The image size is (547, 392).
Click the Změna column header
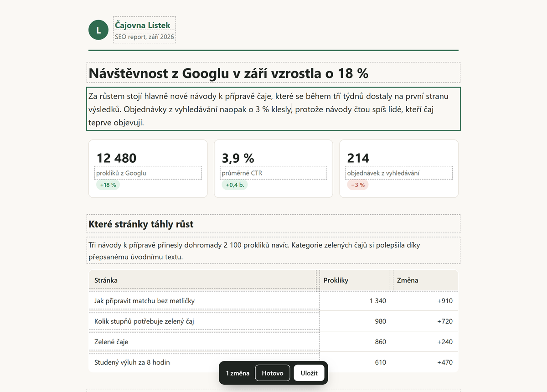pyautogui.click(x=425, y=280)
